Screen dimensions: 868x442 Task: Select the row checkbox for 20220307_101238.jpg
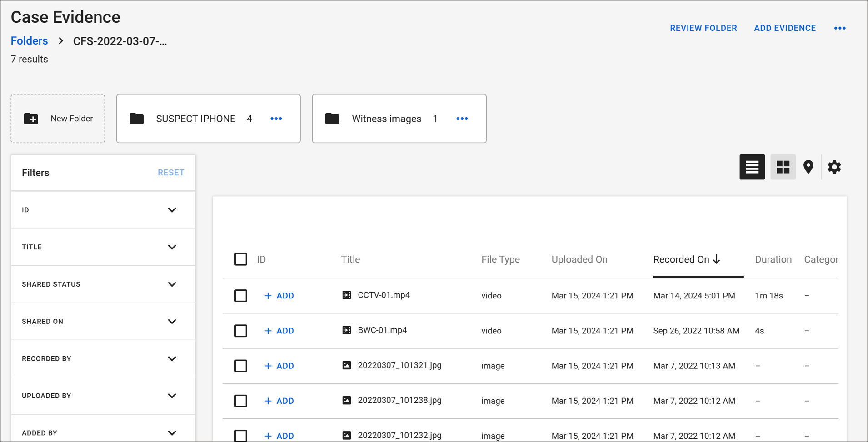click(x=240, y=400)
